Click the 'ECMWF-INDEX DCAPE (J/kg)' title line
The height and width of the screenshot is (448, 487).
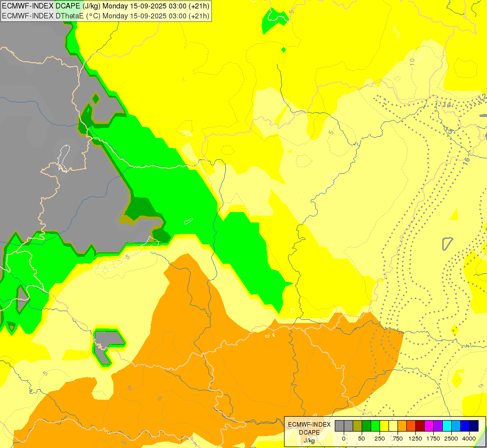[x=105, y=6]
